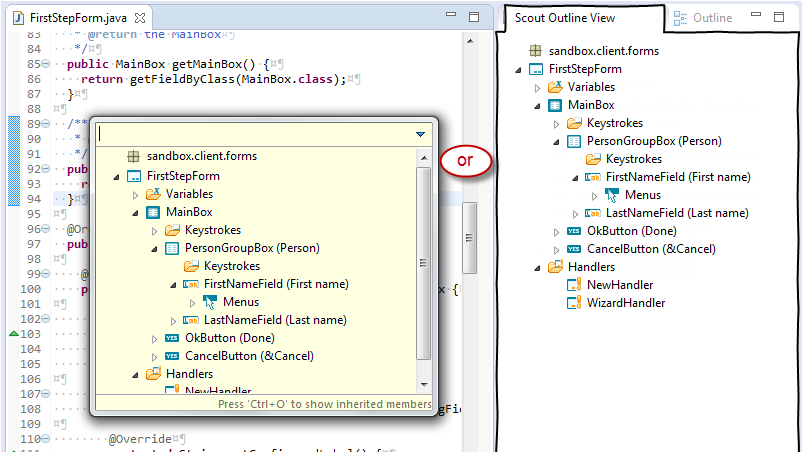
Task: Click LastNameField icon in Scout Outline View
Action: click(x=593, y=213)
